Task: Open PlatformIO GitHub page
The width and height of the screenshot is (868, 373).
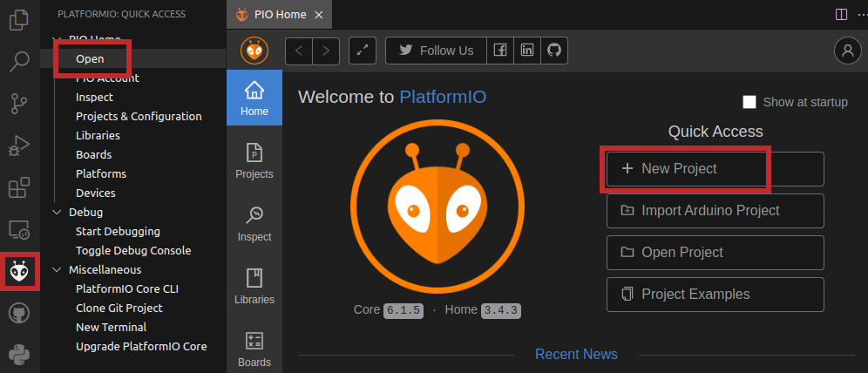Action: point(554,51)
